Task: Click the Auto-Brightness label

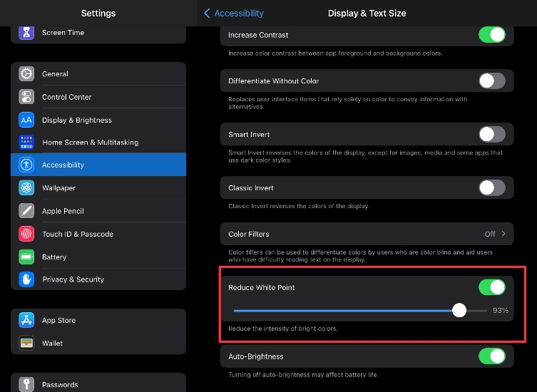Action: [x=256, y=357]
